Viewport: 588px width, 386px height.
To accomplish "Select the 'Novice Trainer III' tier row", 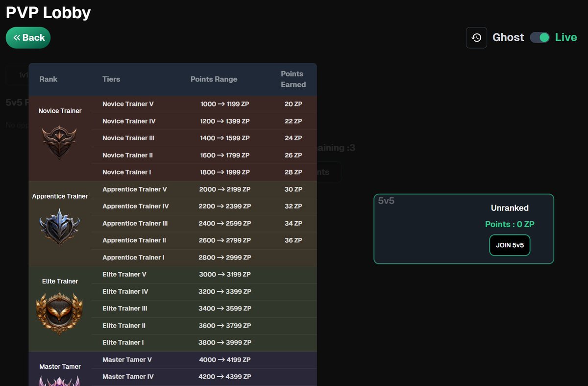I will click(204, 138).
